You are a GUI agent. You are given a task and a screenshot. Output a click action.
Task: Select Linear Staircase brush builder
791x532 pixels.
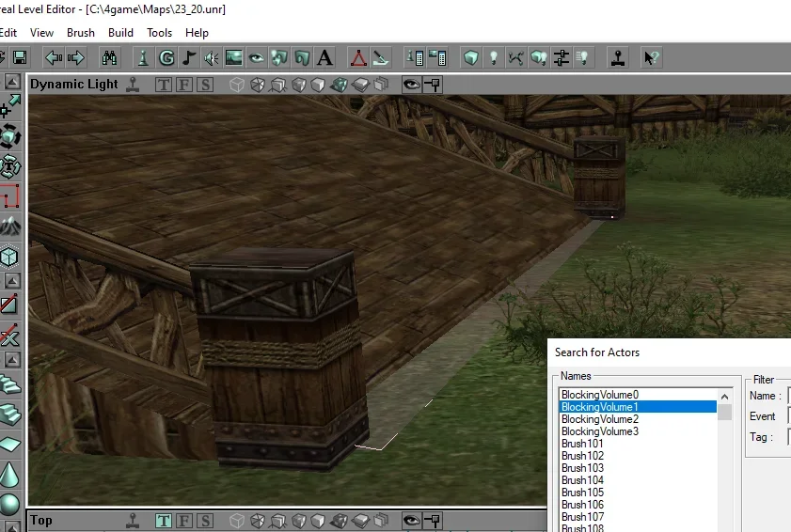click(10, 414)
